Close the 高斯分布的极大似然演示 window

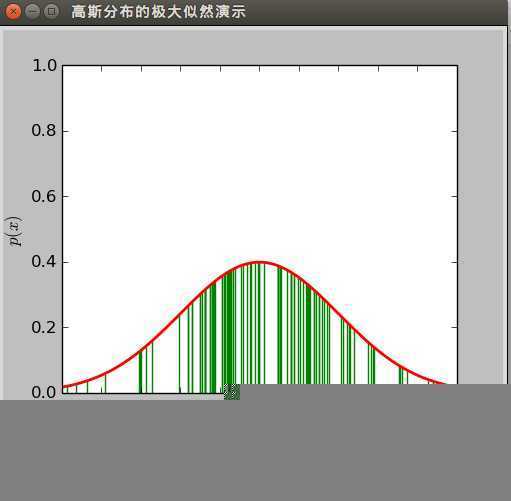pyautogui.click(x=13, y=12)
